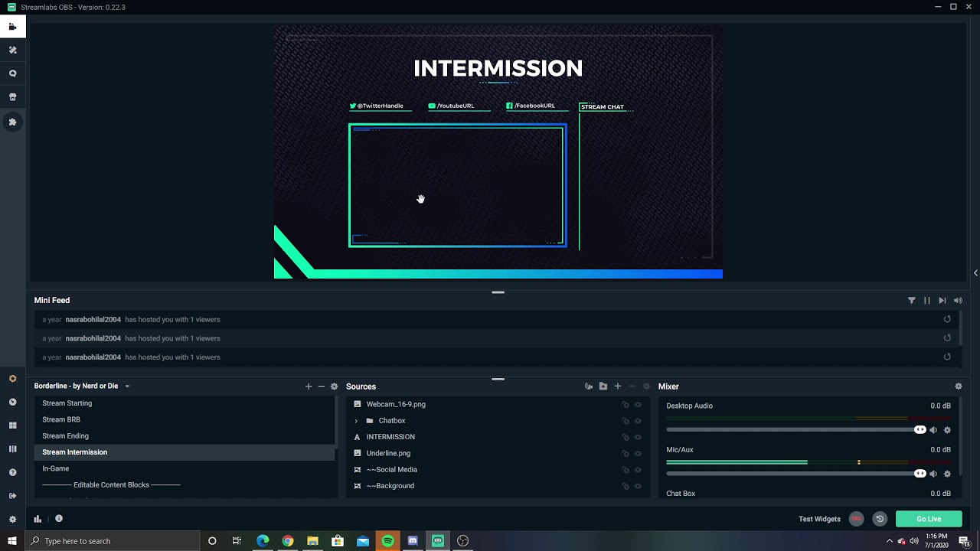Expand the right side chat panel arrow
This screenshot has height=551, width=980.
click(975, 273)
